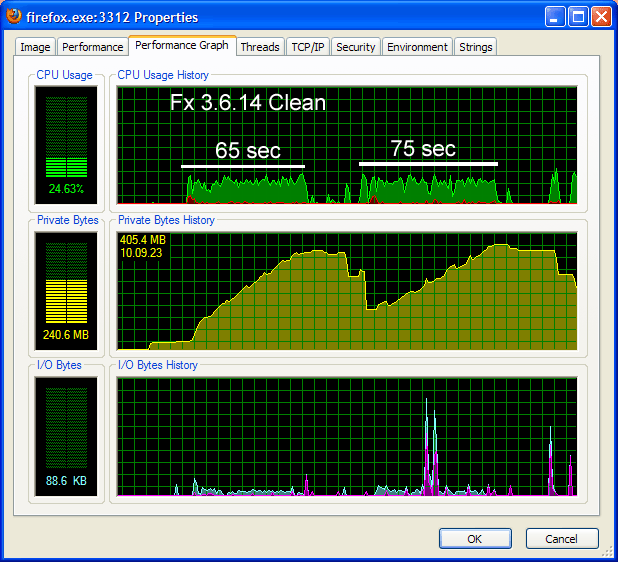Click the Private Bytes History graph
The width and height of the screenshot is (618, 562).
click(x=347, y=291)
